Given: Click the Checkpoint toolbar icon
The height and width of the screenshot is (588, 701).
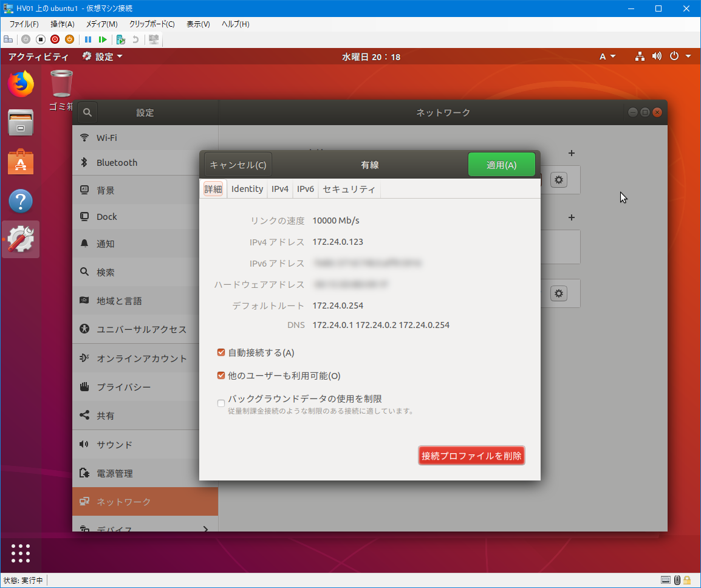Looking at the screenshot, I should tap(121, 39).
